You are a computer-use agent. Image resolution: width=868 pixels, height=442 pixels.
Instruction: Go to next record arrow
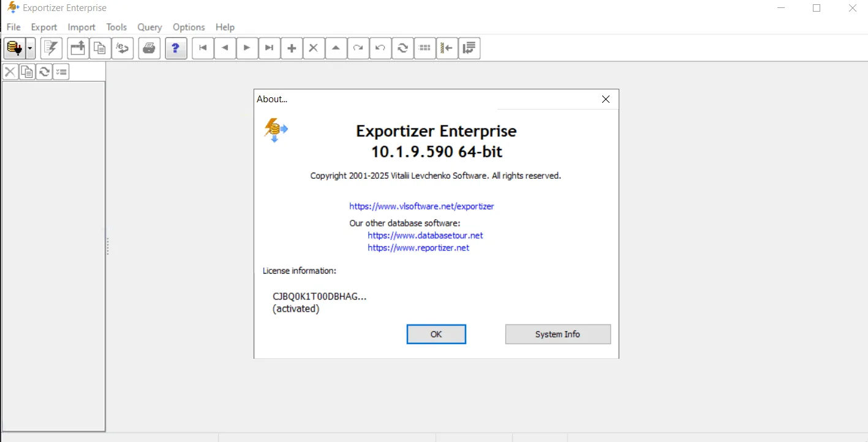tap(247, 48)
